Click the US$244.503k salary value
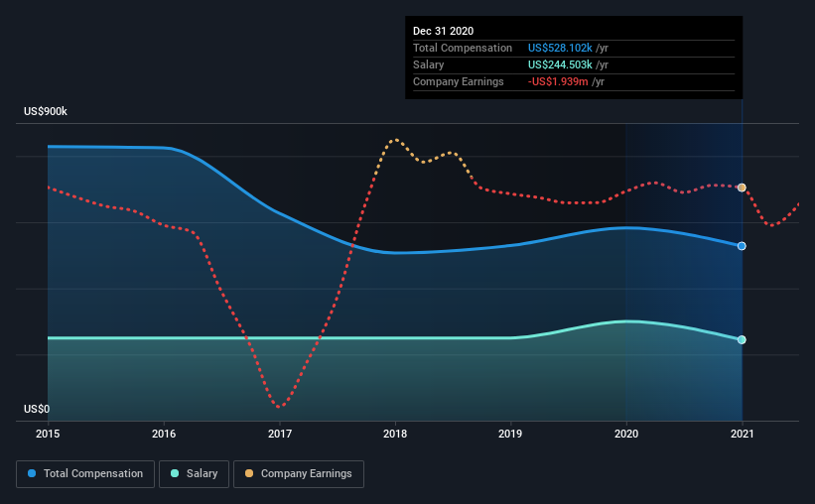This screenshot has width=815, height=504. [560, 64]
